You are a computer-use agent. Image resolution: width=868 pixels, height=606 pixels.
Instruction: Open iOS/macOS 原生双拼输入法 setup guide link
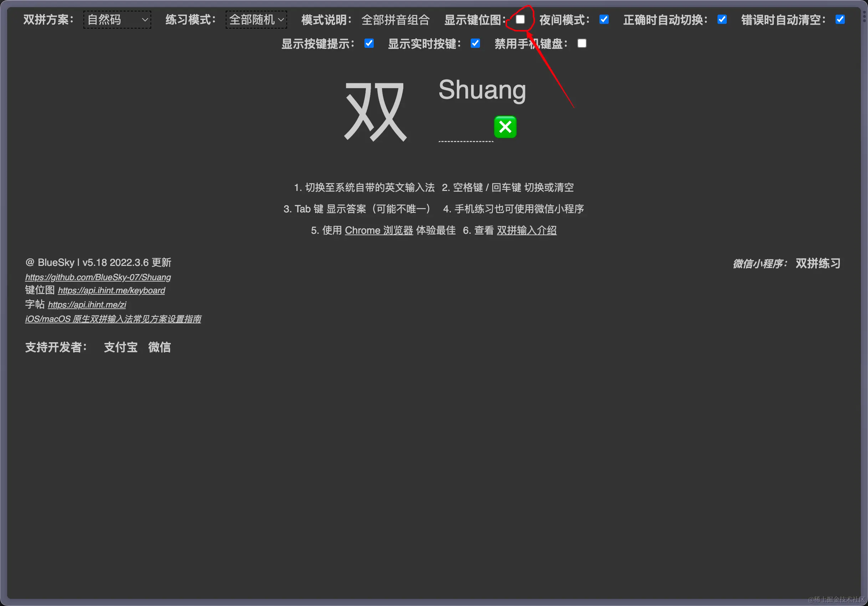click(113, 319)
